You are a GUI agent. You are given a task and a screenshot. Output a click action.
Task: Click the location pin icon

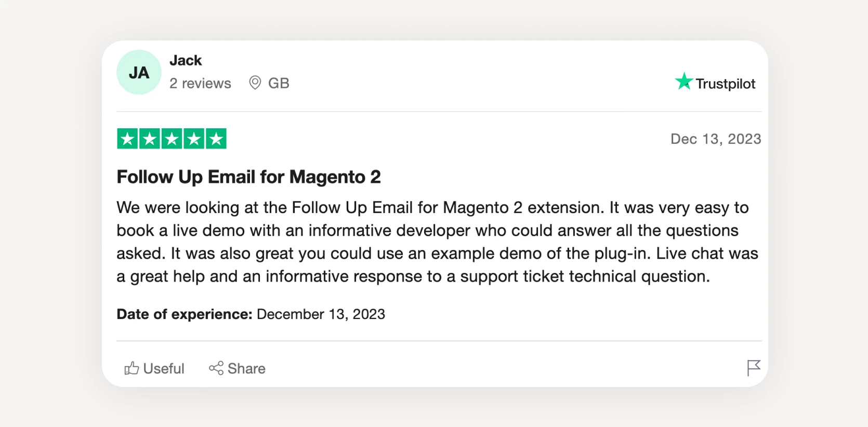(255, 83)
